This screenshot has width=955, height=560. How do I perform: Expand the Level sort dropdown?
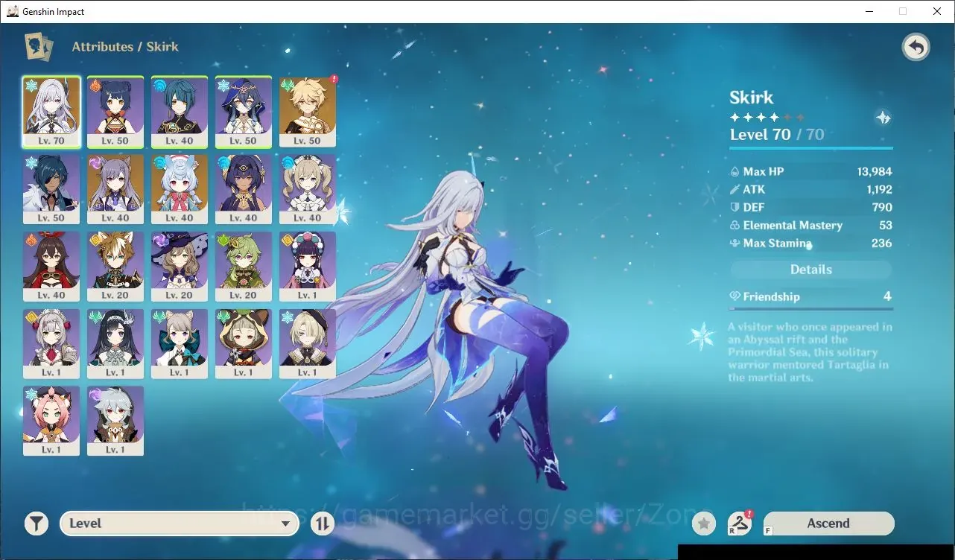[x=179, y=524]
